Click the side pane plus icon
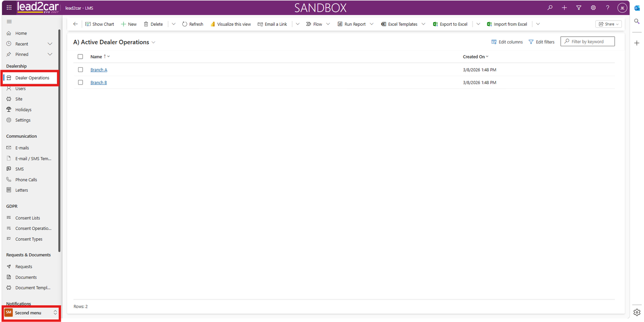The image size is (644, 322). tap(637, 43)
